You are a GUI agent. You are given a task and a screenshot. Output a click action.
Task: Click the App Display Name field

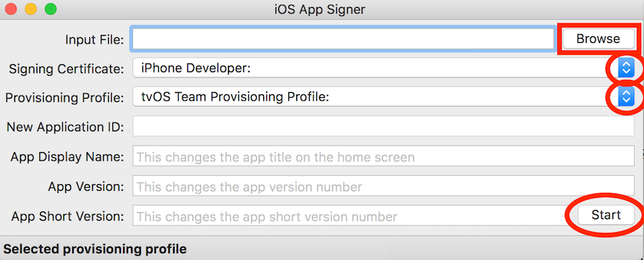(384, 156)
